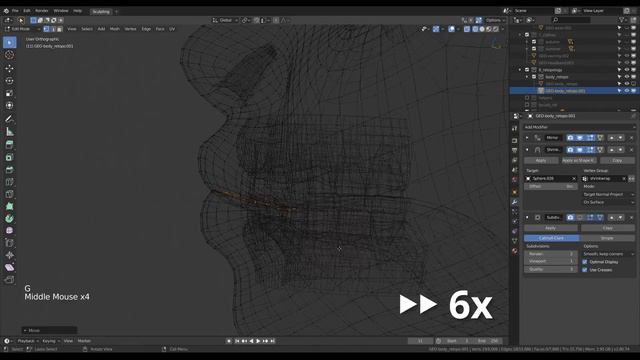Toggle body_retopo collection checkbox in outliner
The image size is (640, 360).
point(534,77)
